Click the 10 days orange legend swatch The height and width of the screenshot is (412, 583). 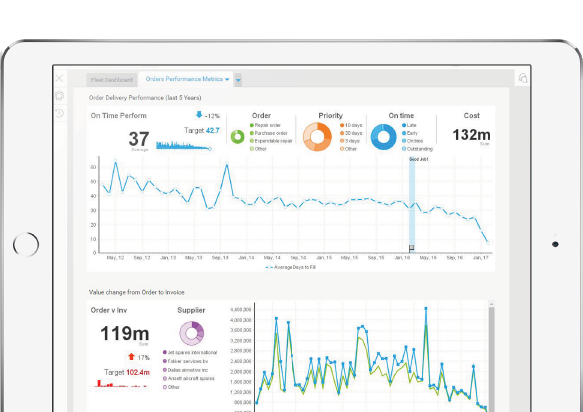tap(342, 125)
